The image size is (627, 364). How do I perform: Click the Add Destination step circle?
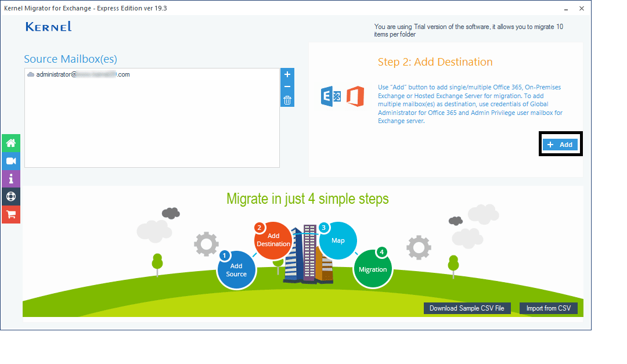click(273, 240)
